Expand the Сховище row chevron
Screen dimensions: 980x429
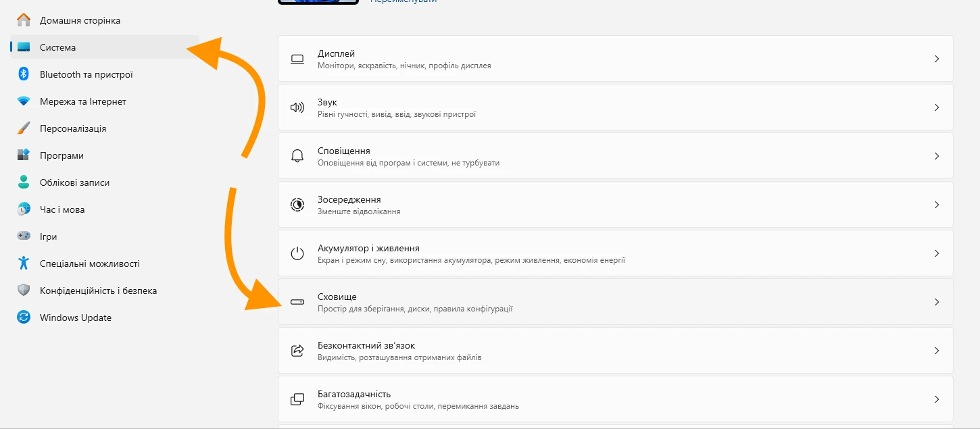(x=937, y=302)
